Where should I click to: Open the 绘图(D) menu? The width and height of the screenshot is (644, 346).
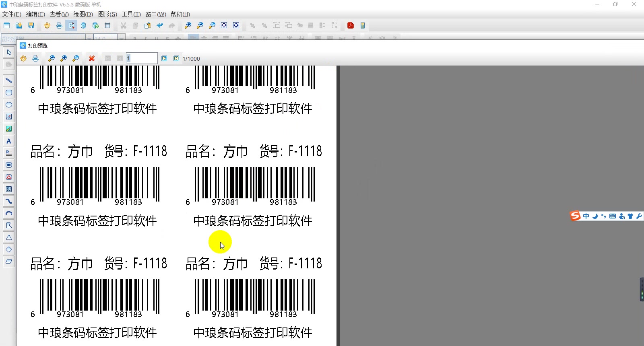[x=83, y=14]
